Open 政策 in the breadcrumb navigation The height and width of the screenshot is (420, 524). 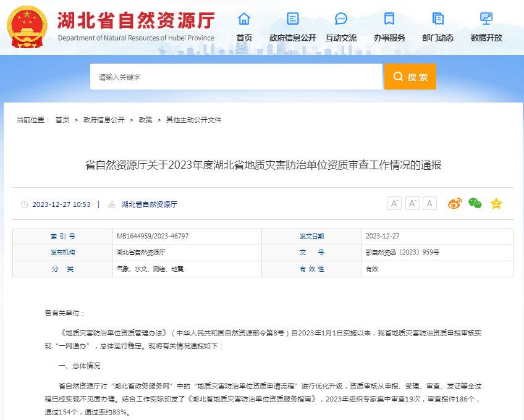click(145, 120)
